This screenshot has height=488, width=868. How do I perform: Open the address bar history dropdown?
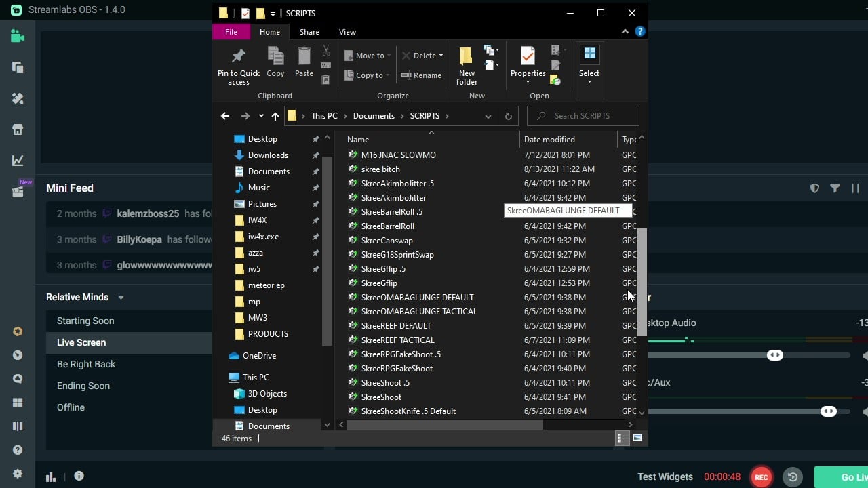click(x=488, y=116)
